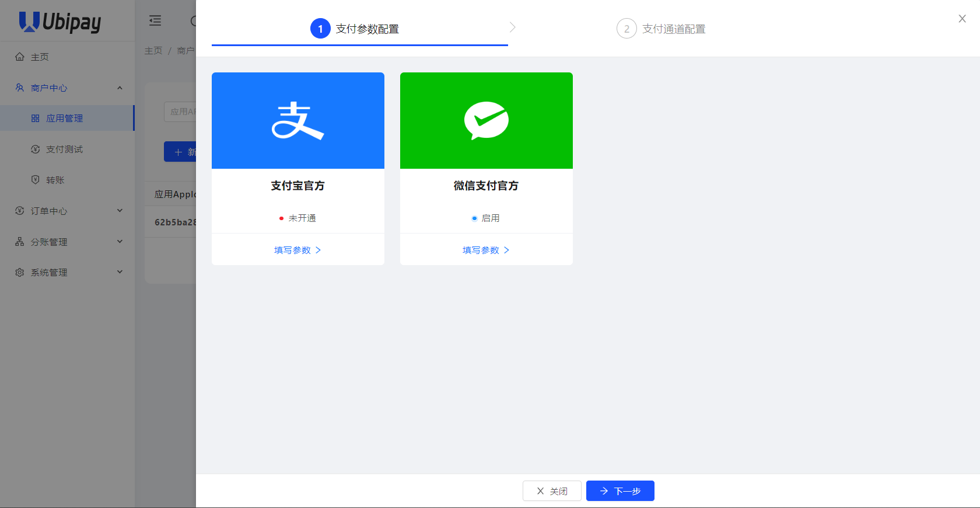Click the 支付测试 icon in sidebar
980x508 pixels.
point(36,149)
